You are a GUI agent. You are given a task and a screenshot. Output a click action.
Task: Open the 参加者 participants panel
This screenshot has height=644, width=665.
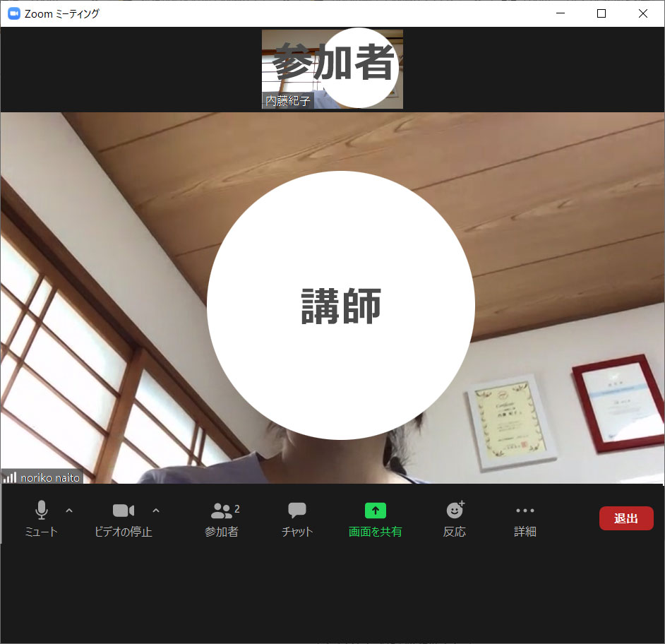(221, 518)
